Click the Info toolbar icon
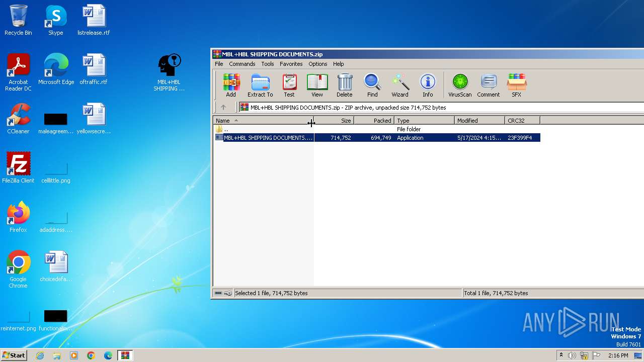 (428, 85)
